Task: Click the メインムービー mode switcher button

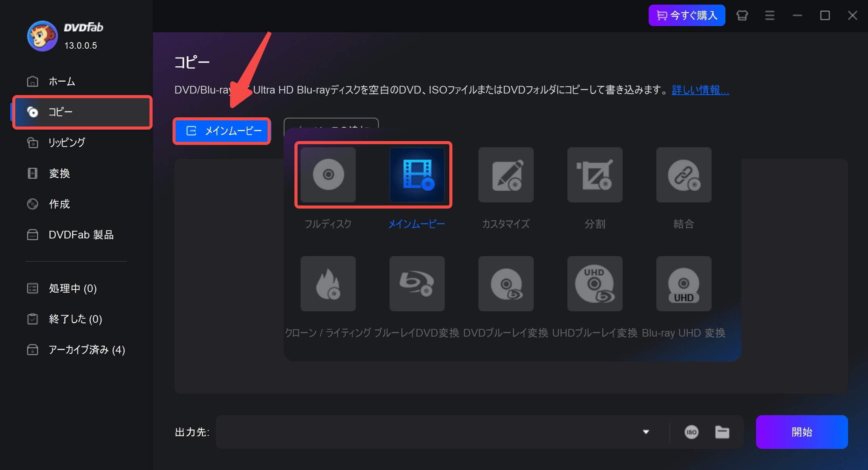Action: tap(222, 131)
